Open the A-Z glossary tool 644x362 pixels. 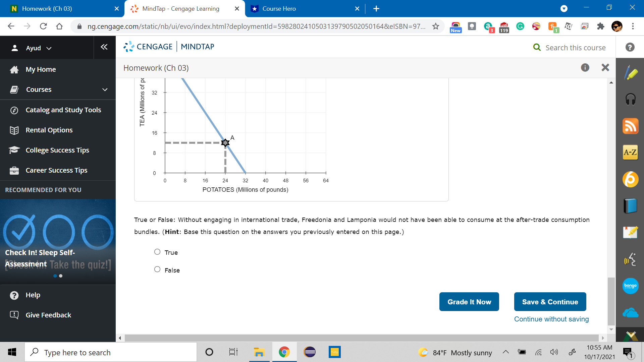coord(631,153)
